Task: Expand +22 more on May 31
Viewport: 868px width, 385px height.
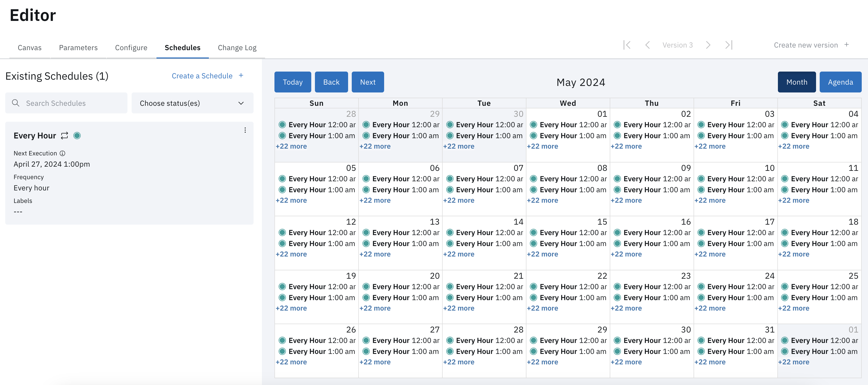Action: point(710,362)
